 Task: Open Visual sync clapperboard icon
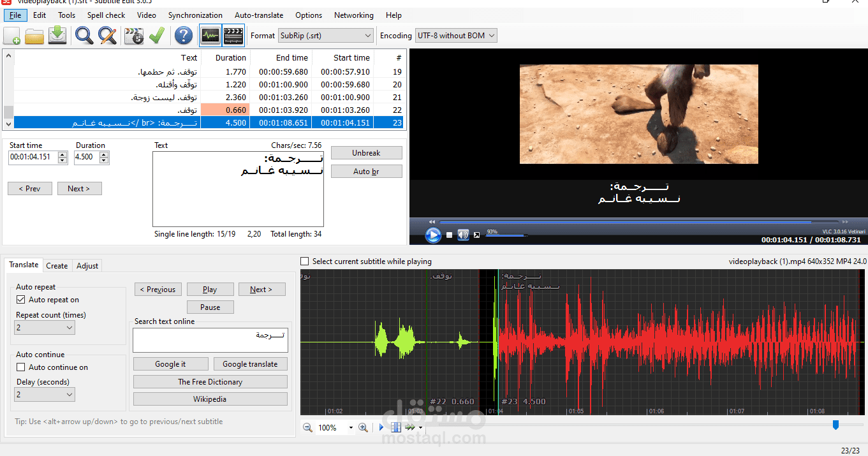pyautogui.click(x=135, y=36)
